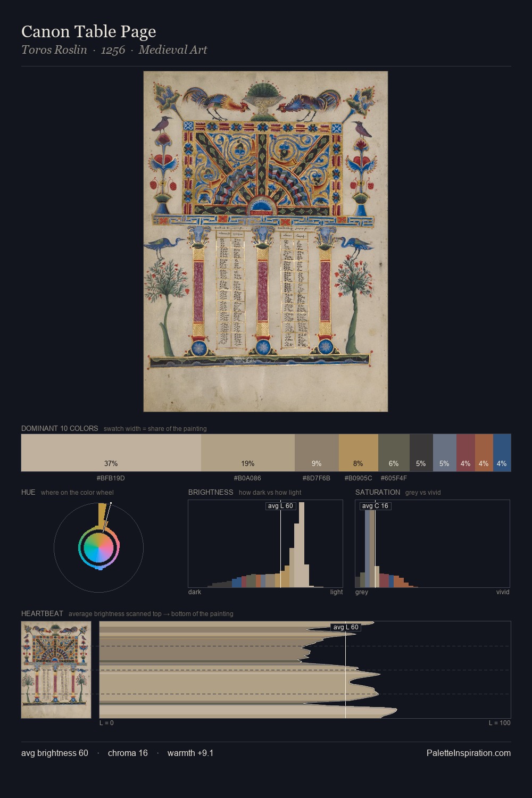Click the 'vivid' axis label under Saturation
Image resolution: width=532 pixels, height=798 pixels.
click(x=503, y=592)
